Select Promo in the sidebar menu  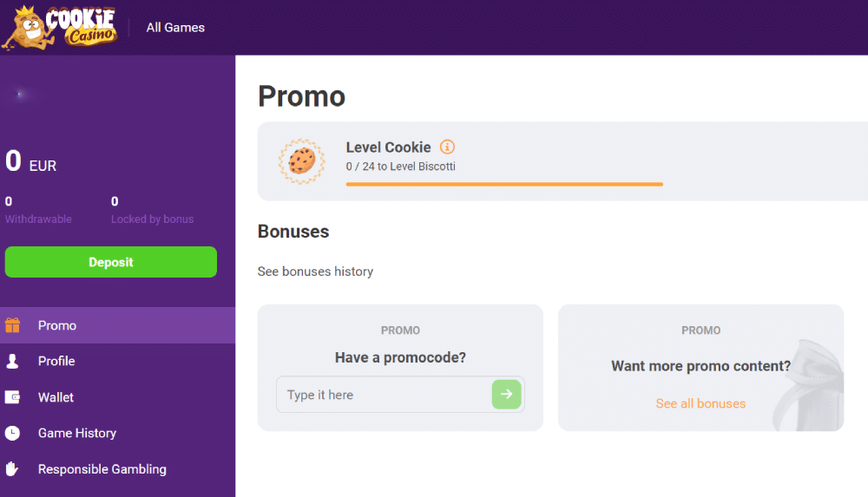coord(117,325)
